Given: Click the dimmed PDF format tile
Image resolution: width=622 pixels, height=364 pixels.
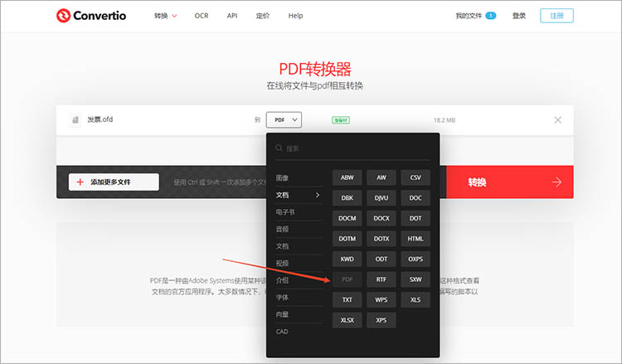Looking at the screenshot, I should [347, 279].
